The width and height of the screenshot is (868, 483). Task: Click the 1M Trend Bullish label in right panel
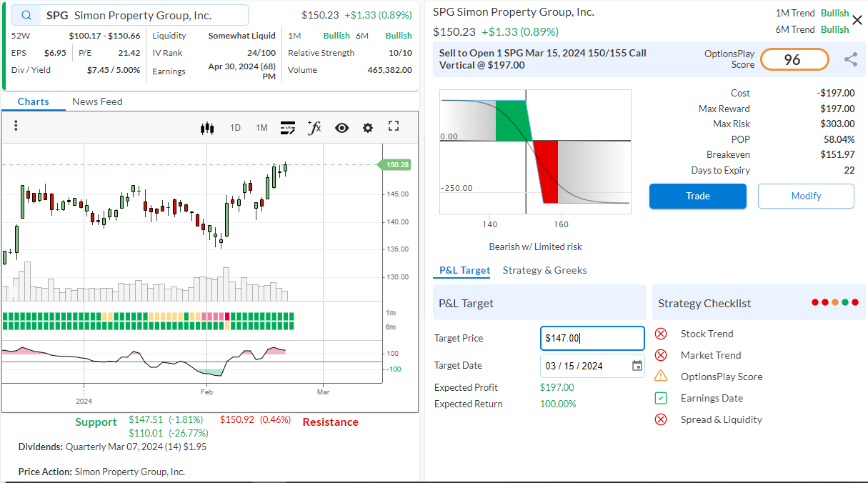(x=812, y=13)
